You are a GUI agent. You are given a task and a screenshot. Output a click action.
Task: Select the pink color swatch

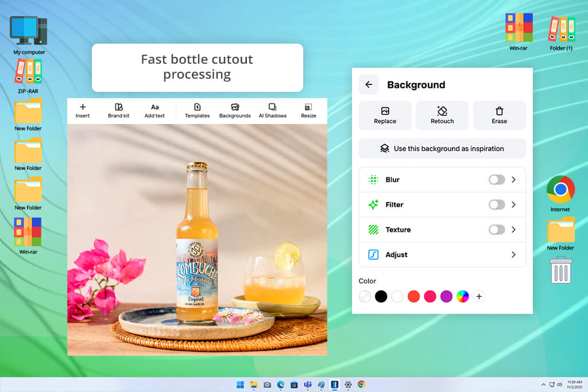[x=430, y=296]
